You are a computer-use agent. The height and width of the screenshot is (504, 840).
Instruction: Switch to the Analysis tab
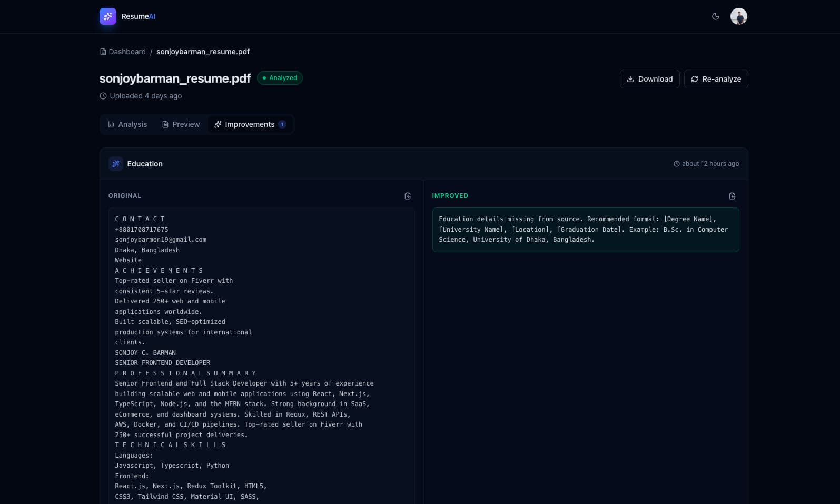pyautogui.click(x=127, y=124)
